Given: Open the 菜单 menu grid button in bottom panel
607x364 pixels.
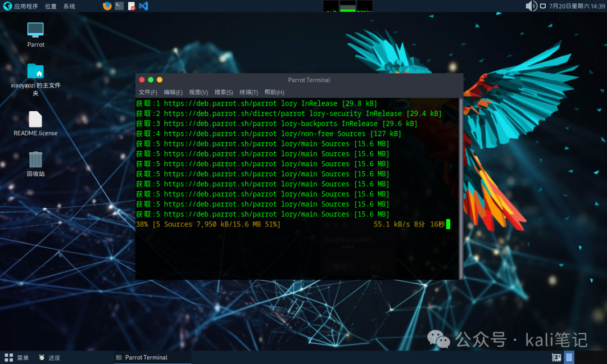Looking at the screenshot, I should 16,357.
